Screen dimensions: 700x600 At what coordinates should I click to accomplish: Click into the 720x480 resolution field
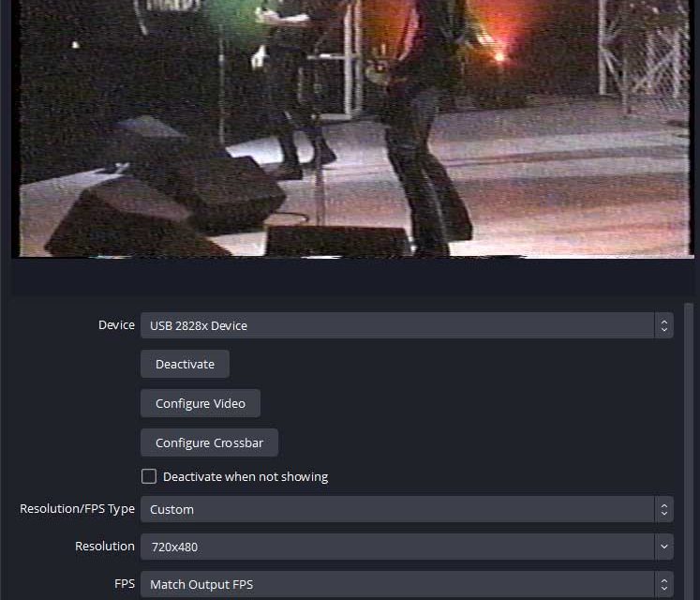tap(397, 547)
